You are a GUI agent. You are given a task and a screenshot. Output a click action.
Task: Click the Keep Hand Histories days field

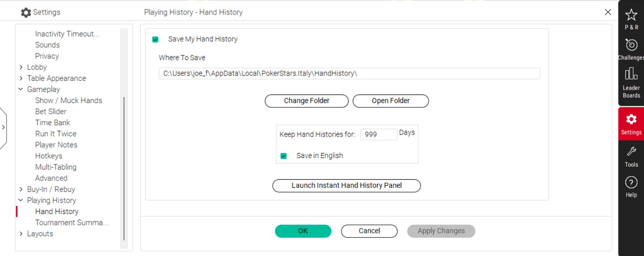[379, 134]
